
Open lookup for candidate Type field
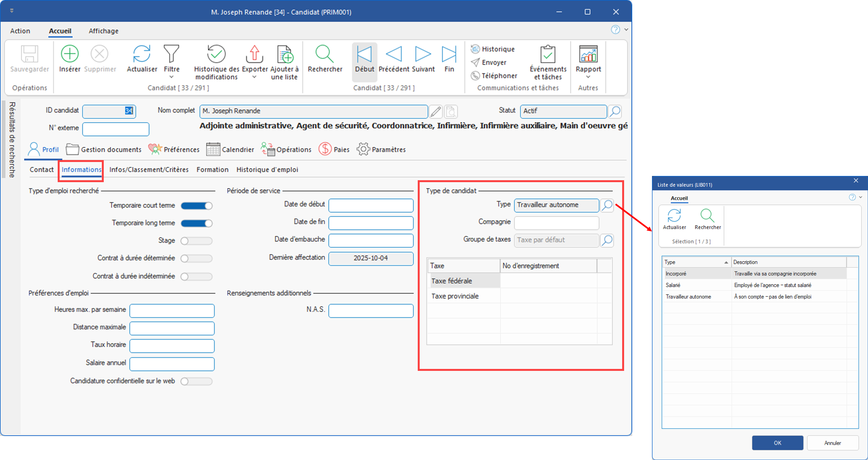point(607,205)
